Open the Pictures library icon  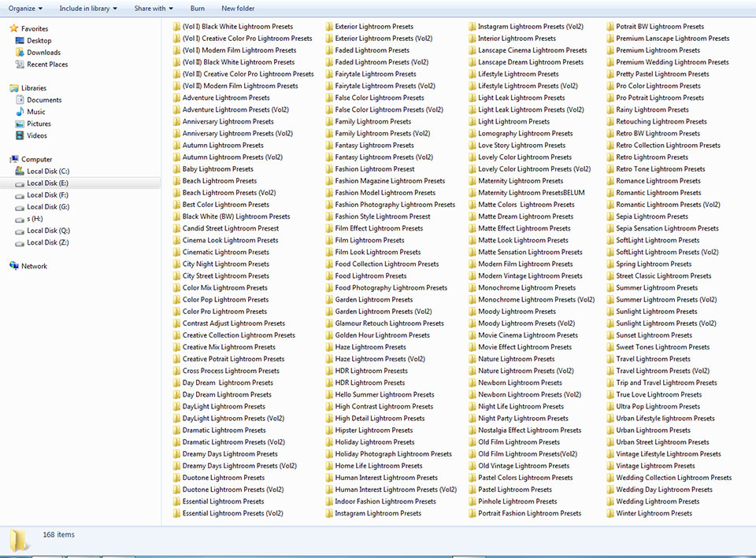click(20, 124)
